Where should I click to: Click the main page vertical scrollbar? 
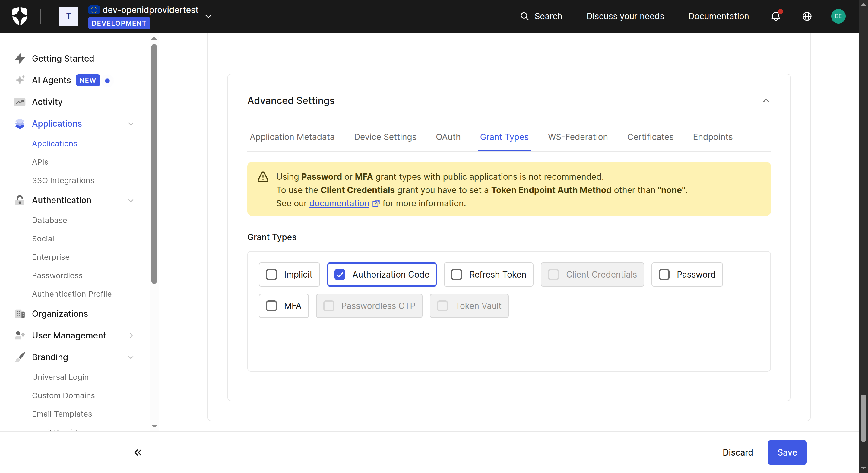click(863, 418)
